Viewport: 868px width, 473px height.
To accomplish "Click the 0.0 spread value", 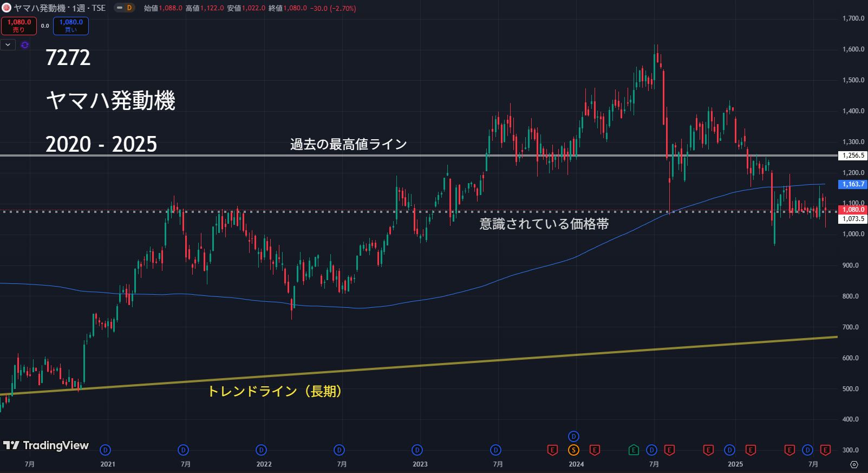I will pyautogui.click(x=45, y=25).
